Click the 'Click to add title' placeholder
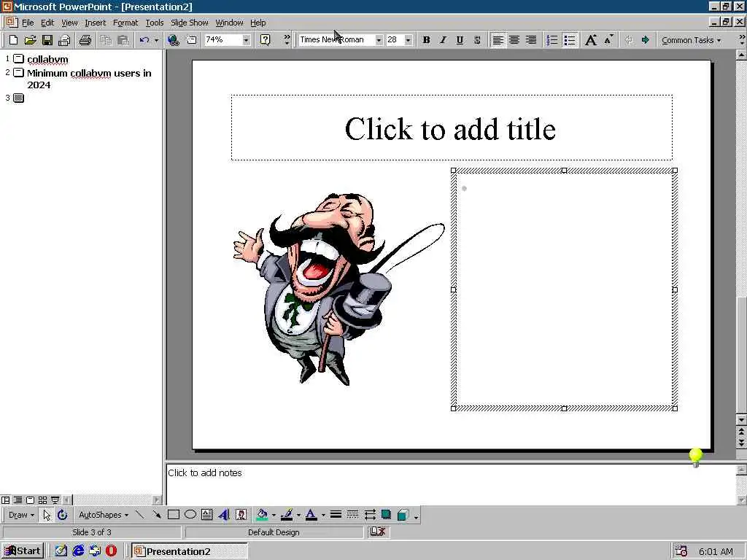This screenshot has height=560, width=747. [x=452, y=128]
